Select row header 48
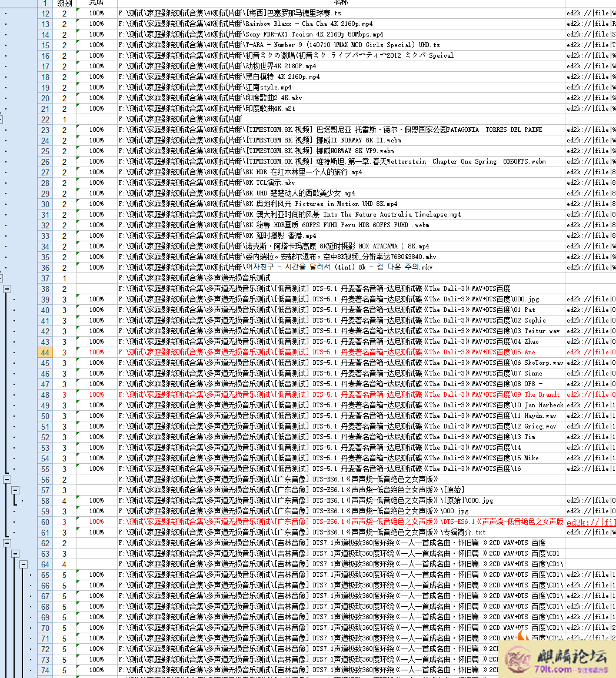Viewport: 616px width, 678px height. tap(45, 395)
